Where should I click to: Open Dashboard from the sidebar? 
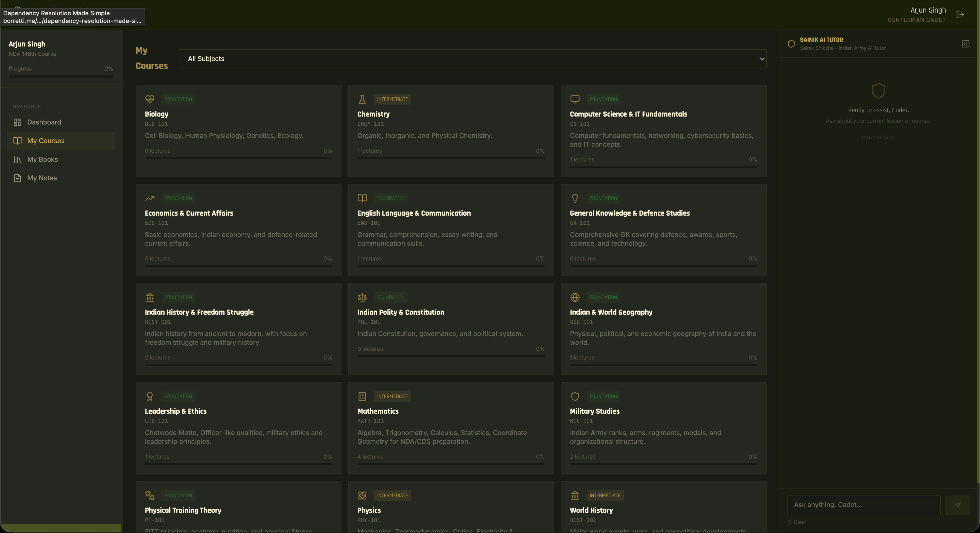(44, 122)
